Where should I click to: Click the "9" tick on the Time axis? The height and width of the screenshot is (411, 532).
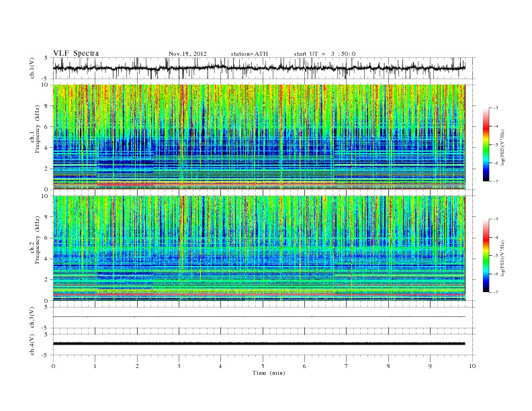point(430,366)
